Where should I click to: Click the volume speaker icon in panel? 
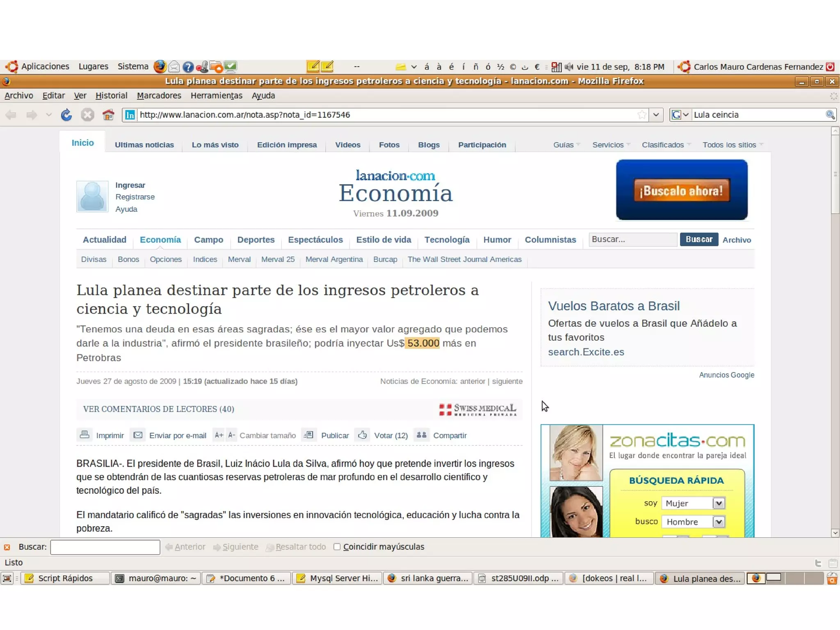(568, 66)
